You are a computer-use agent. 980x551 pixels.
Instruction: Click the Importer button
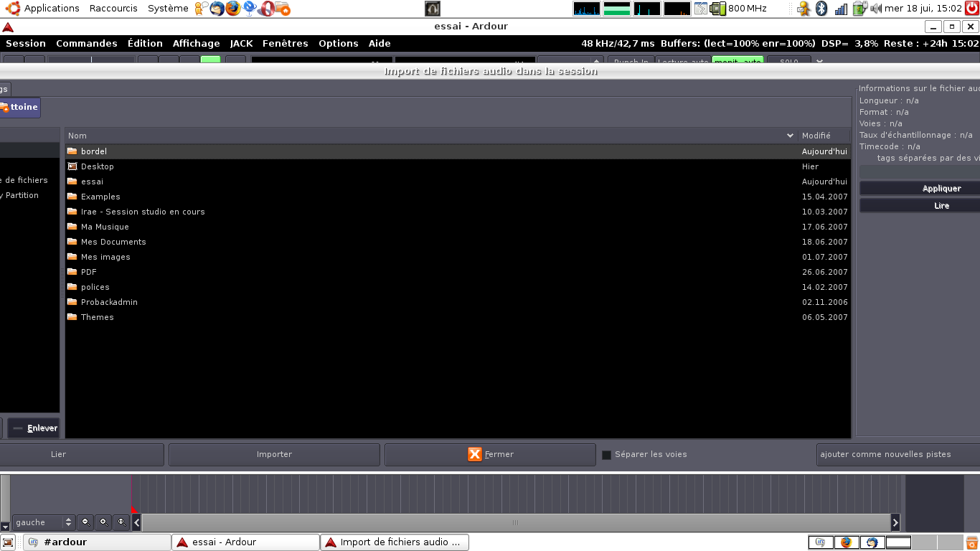click(x=274, y=455)
